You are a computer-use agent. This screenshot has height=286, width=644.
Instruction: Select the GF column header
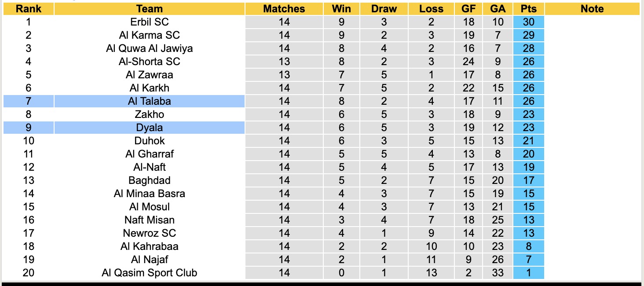click(x=468, y=9)
